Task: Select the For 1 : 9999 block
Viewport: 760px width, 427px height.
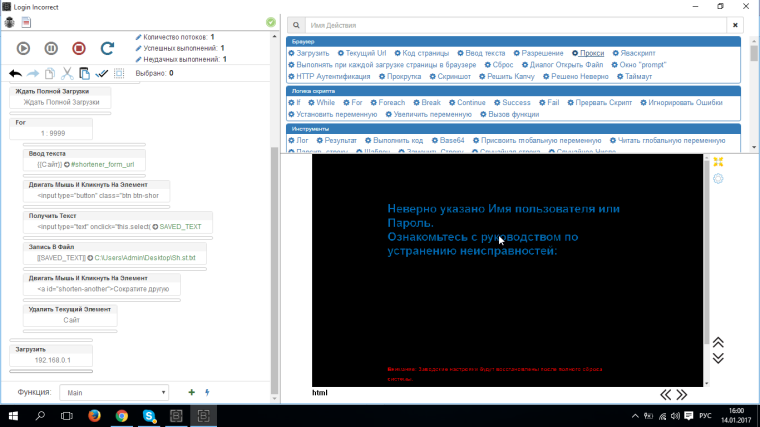Action: (51, 128)
